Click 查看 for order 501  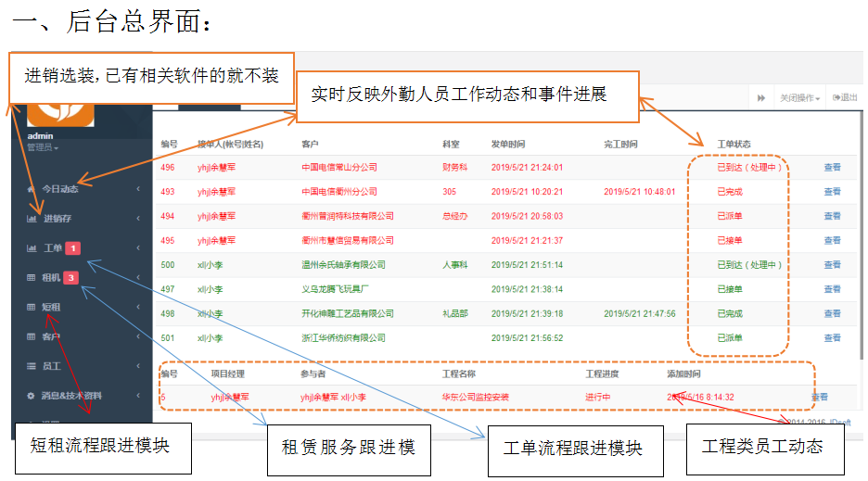pyautogui.click(x=832, y=337)
